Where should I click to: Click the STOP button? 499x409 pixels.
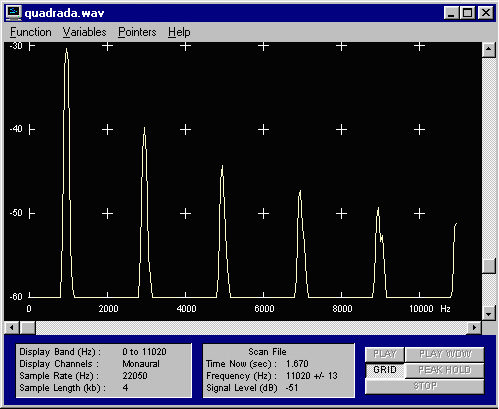click(x=425, y=386)
